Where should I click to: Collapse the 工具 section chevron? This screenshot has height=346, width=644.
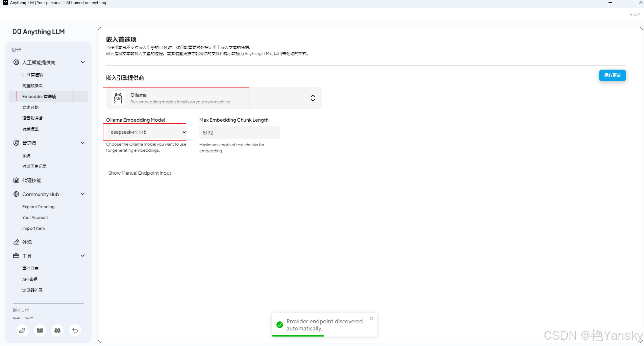[x=83, y=256]
